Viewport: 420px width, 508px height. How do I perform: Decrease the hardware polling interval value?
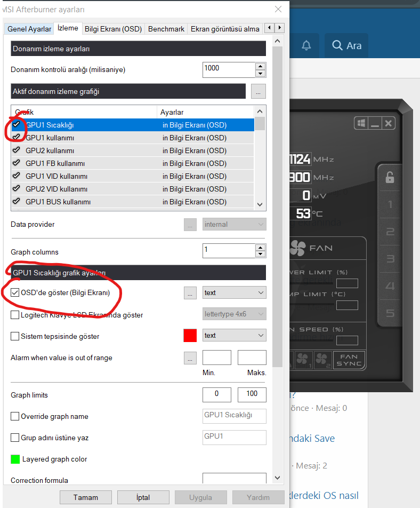pos(261,74)
